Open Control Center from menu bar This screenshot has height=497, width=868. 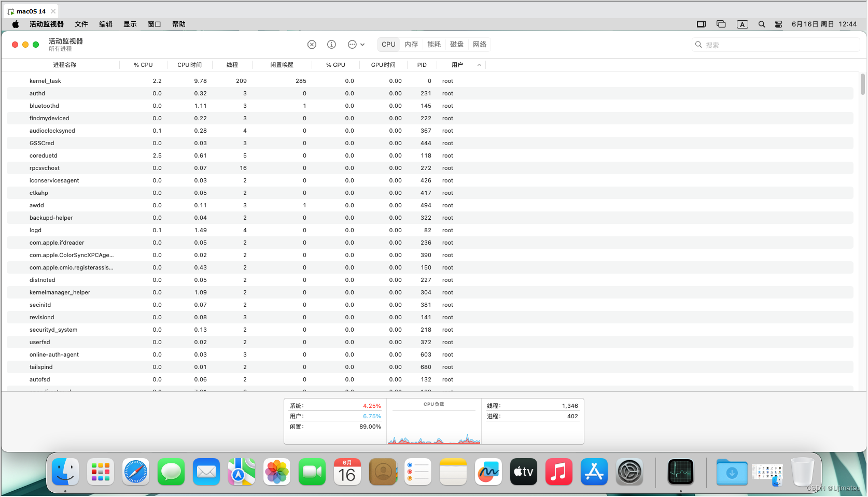pos(778,24)
